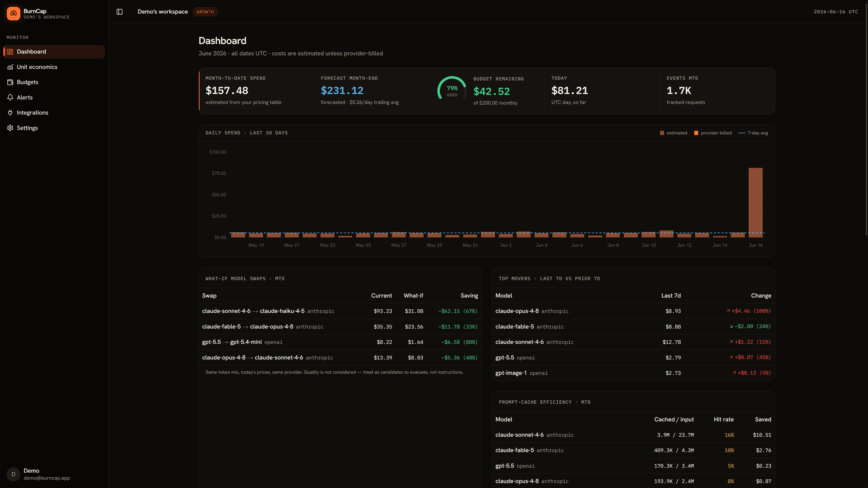Click Demo's workspace title in header
Viewport: 868px width, 488px height.
pyautogui.click(x=163, y=12)
